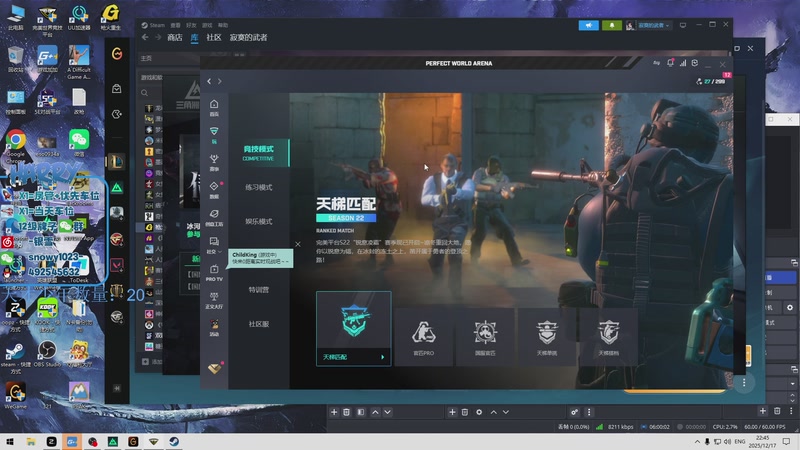Open the Valorant icon in launcher sidebar

coord(117,265)
